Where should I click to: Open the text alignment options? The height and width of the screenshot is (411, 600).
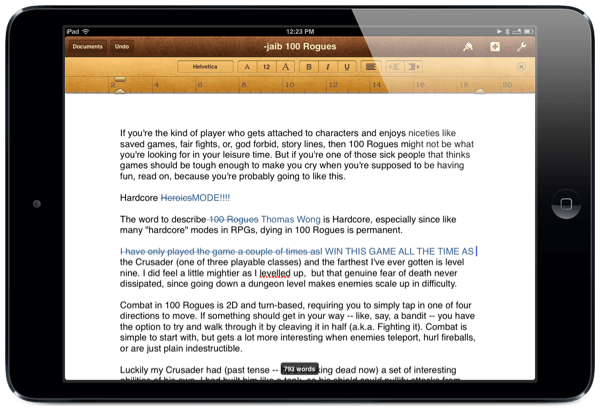point(370,67)
